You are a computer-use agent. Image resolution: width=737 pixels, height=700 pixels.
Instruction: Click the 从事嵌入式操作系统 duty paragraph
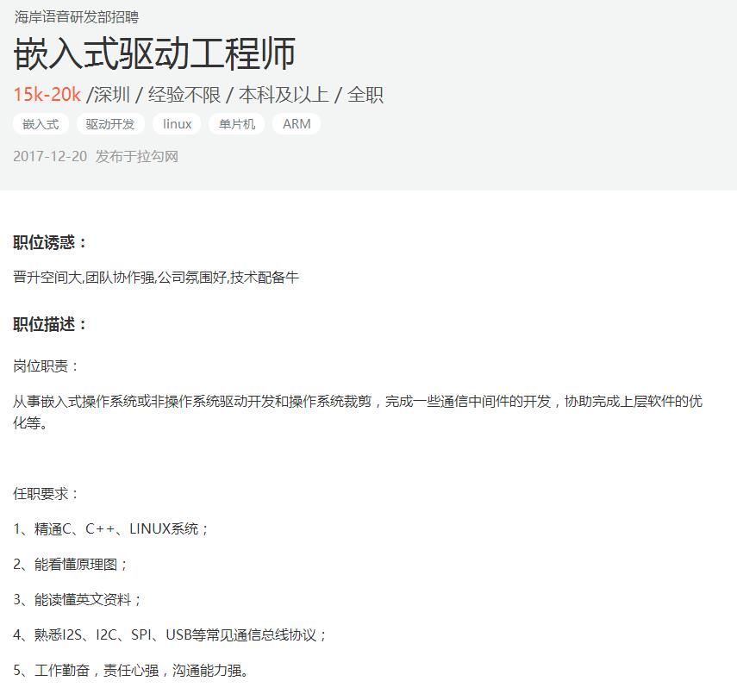(x=358, y=412)
